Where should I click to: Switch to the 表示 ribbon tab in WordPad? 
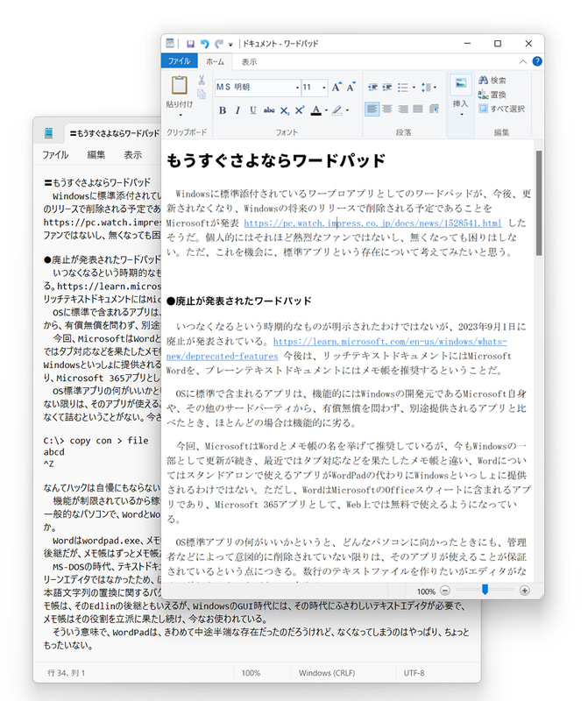click(x=249, y=61)
